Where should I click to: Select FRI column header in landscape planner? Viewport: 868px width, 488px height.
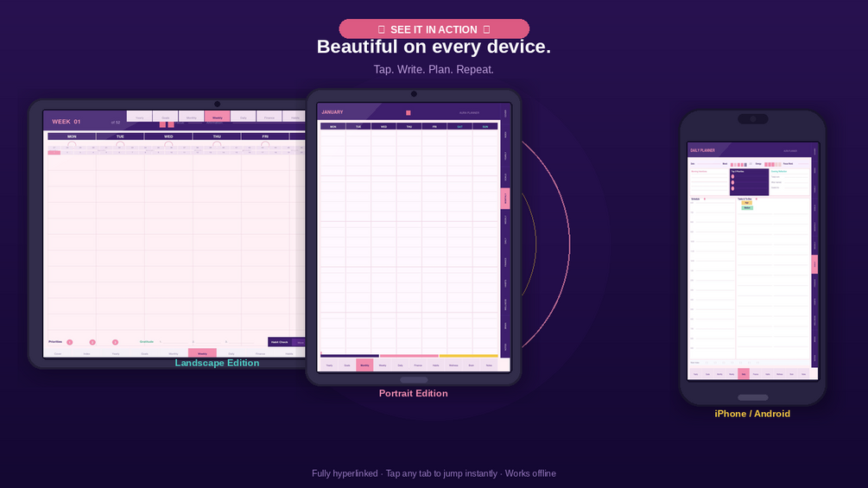coord(265,136)
